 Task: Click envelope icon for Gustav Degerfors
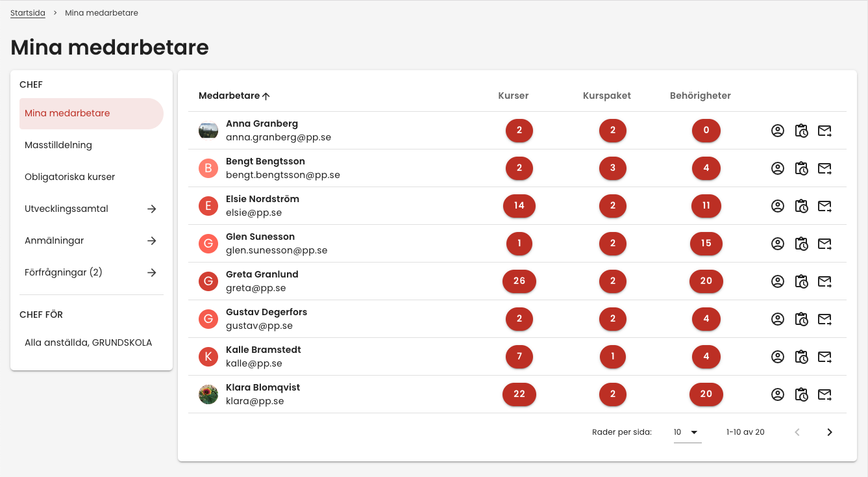tap(825, 319)
